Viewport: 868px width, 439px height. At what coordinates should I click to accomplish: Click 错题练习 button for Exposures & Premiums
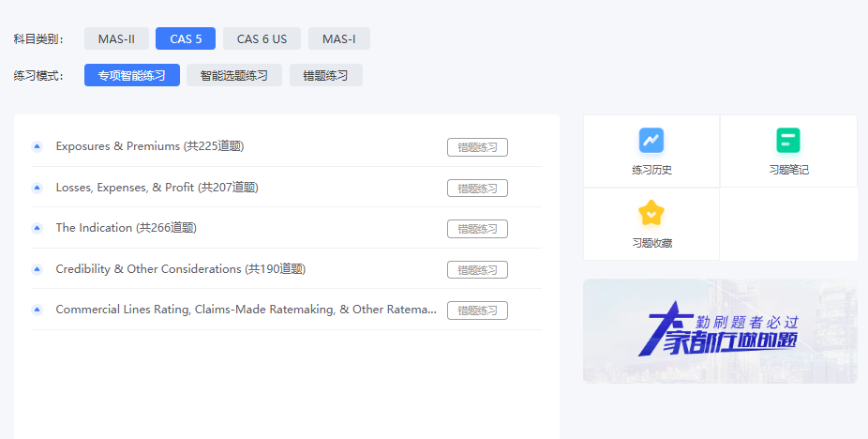tap(477, 147)
